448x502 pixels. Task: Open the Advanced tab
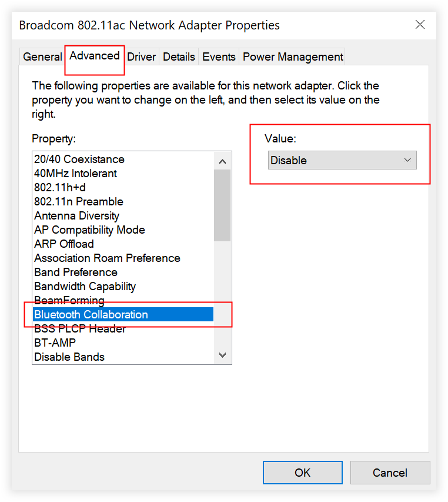click(x=95, y=56)
